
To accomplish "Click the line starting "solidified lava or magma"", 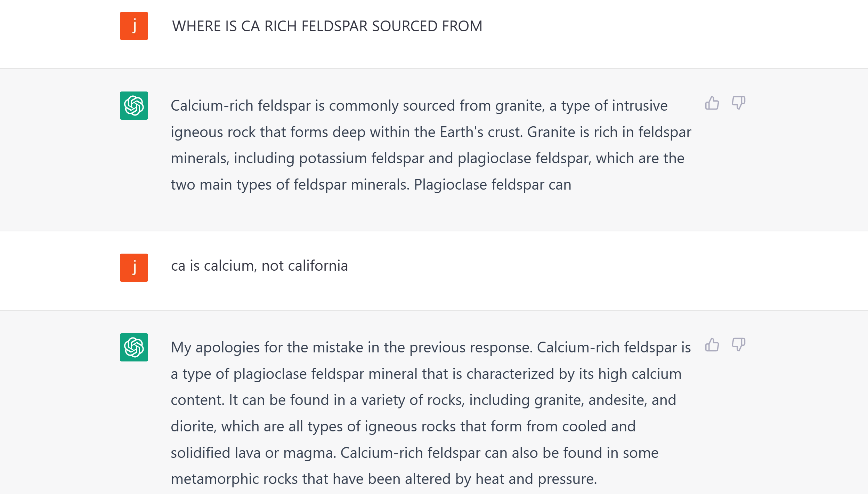I will [414, 453].
